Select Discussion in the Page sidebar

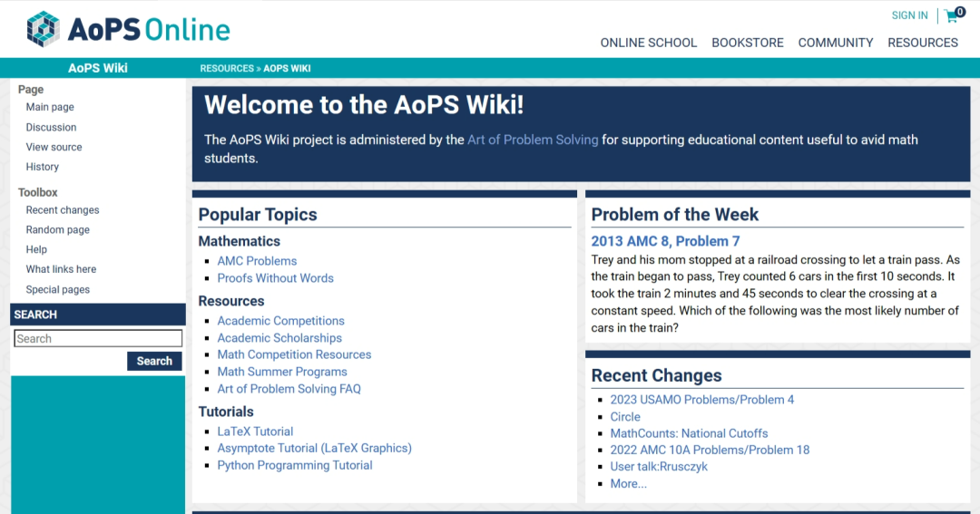[51, 128]
